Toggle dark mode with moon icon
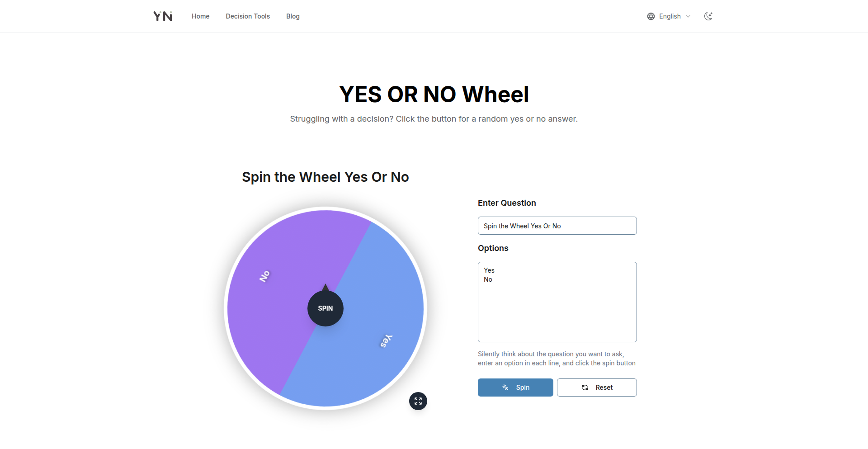 coord(708,16)
